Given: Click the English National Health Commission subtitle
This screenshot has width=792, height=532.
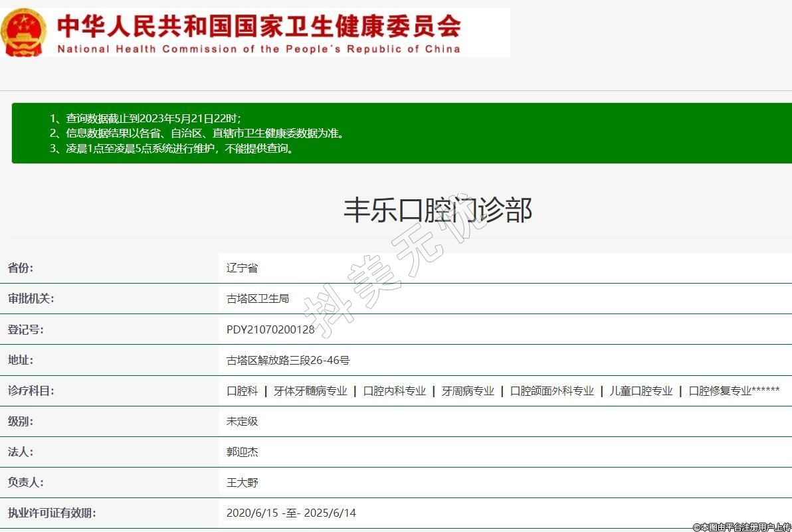Looking at the screenshot, I should (258, 49).
